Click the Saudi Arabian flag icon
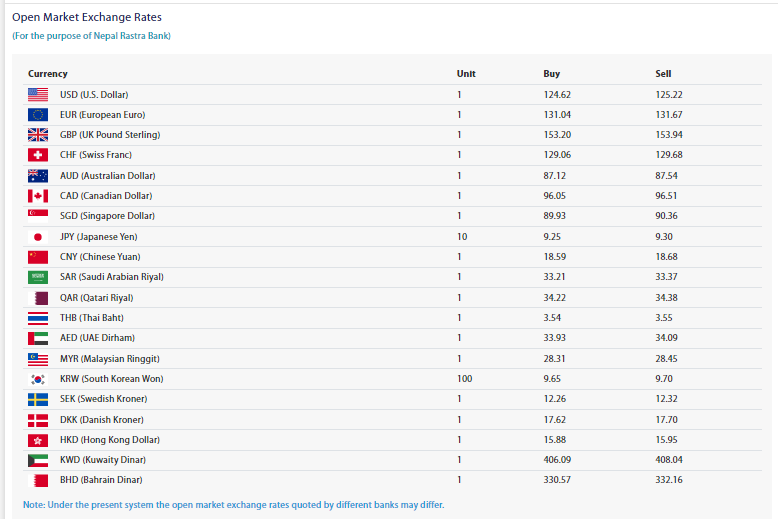This screenshot has width=778, height=519. click(38, 277)
